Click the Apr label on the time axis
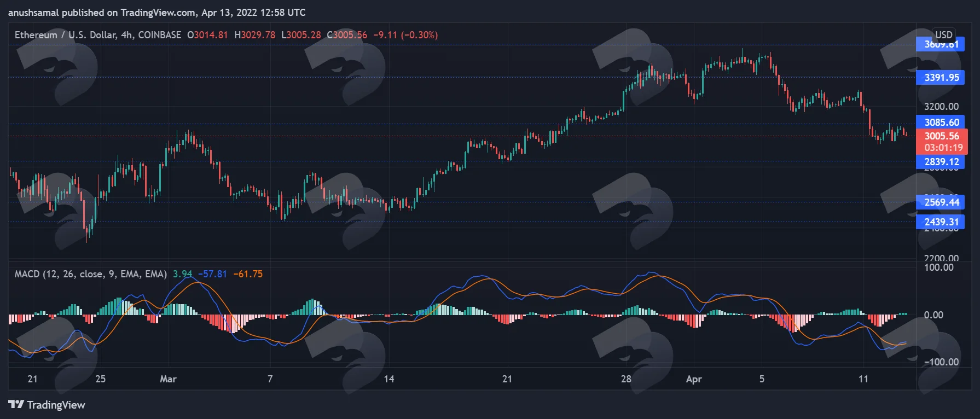 pyautogui.click(x=694, y=379)
